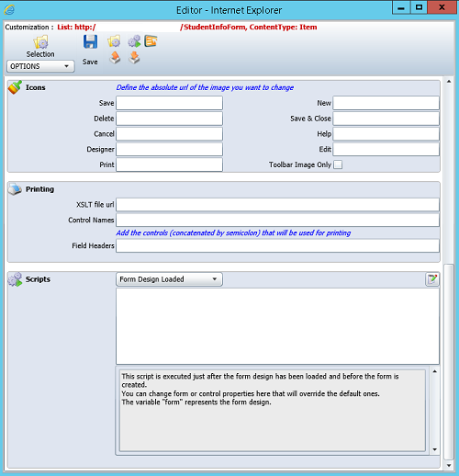Click the upward orange arrow export icon
Image resolution: width=459 pixels, height=476 pixels.
pyautogui.click(x=115, y=58)
